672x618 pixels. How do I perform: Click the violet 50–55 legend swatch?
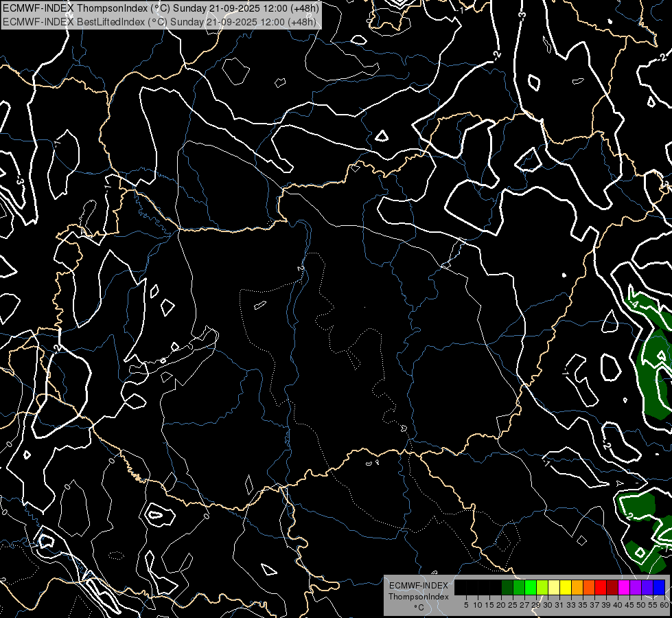(647, 587)
